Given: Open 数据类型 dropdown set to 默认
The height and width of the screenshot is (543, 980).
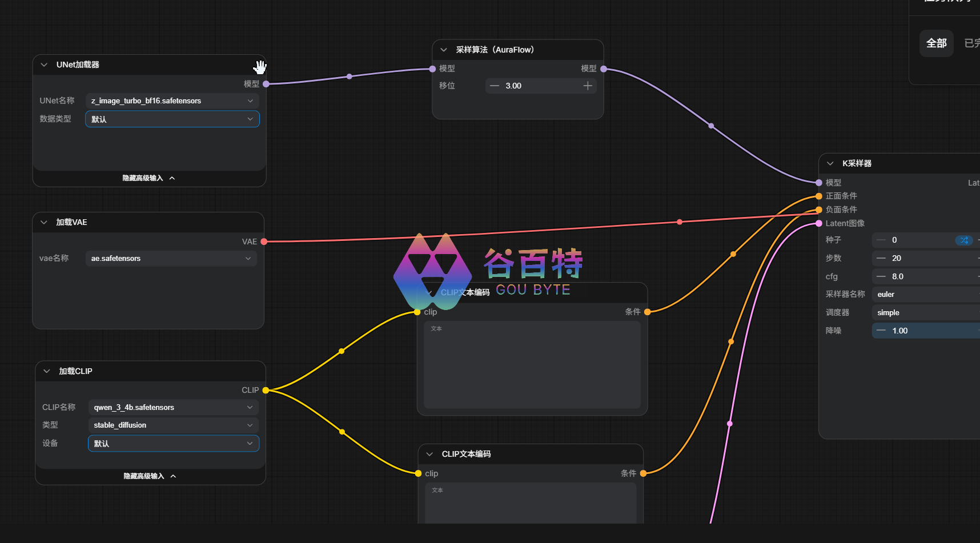Looking at the screenshot, I should point(172,119).
